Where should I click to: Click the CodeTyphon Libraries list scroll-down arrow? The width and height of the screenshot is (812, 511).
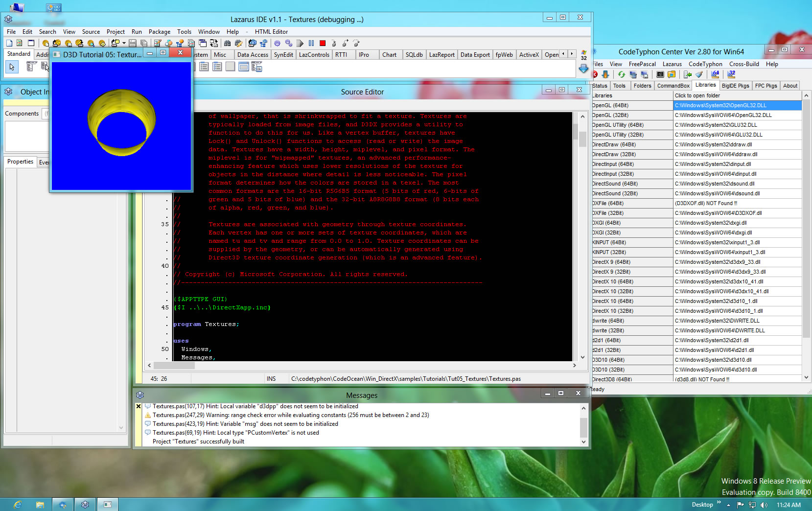coord(806,377)
